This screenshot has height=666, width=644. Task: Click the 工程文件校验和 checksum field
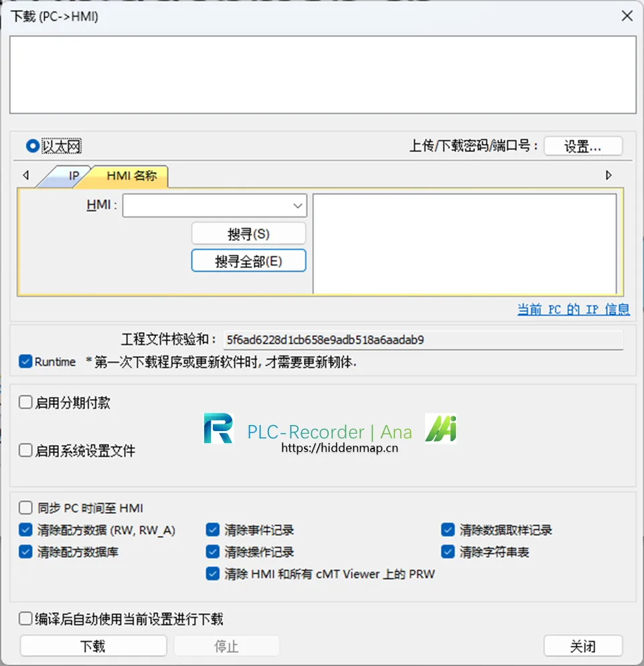pos(423,340)
